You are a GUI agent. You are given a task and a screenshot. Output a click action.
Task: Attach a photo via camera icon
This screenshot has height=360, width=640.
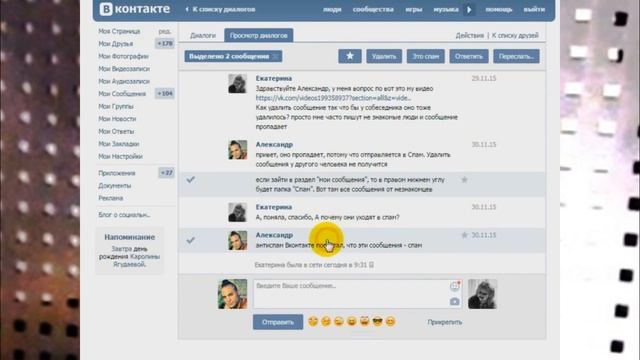[454, 302]
